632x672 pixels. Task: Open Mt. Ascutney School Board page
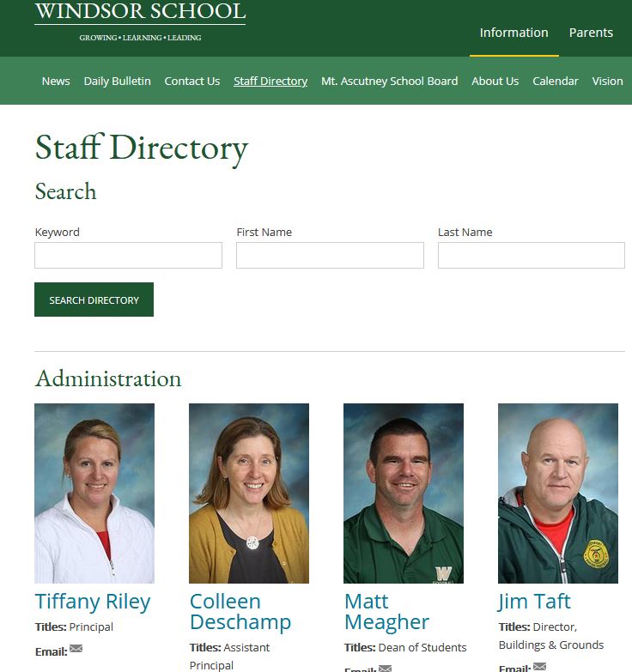[389, 81]
